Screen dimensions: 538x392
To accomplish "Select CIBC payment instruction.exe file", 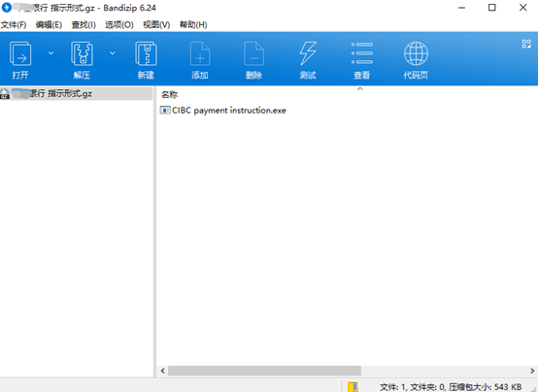I will point(223,111).
